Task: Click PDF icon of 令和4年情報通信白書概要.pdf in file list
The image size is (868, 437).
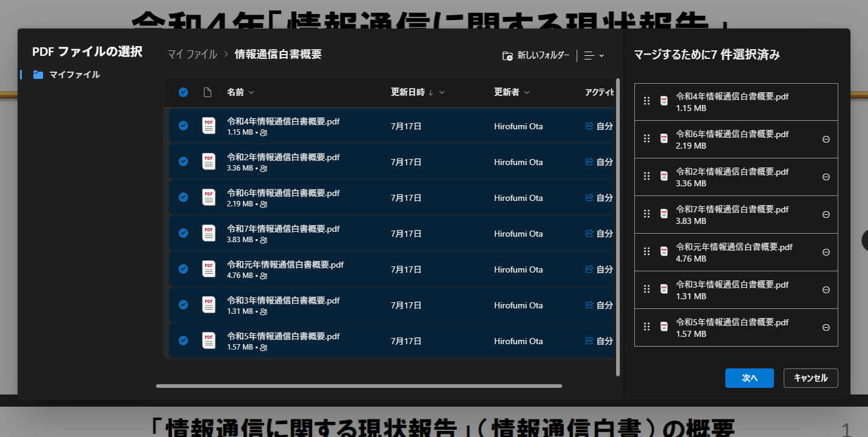Action: [x=209, y=126]
